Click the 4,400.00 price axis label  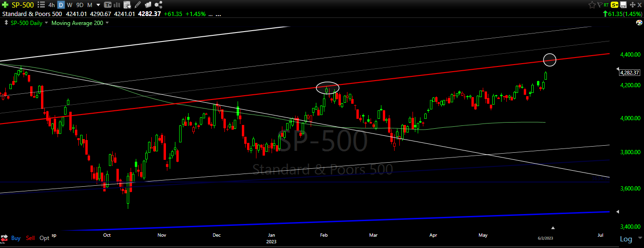630,55
